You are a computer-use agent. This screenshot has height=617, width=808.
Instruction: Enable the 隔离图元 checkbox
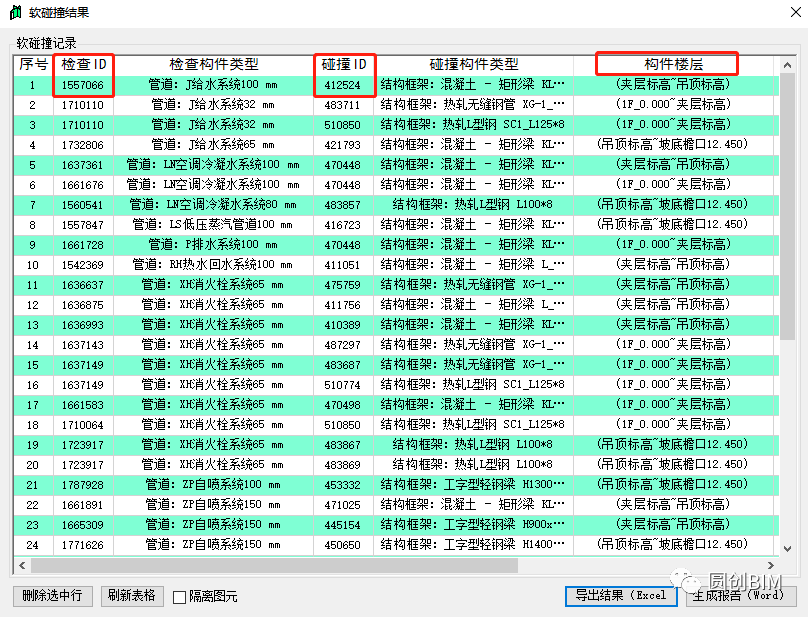point(179,597)
